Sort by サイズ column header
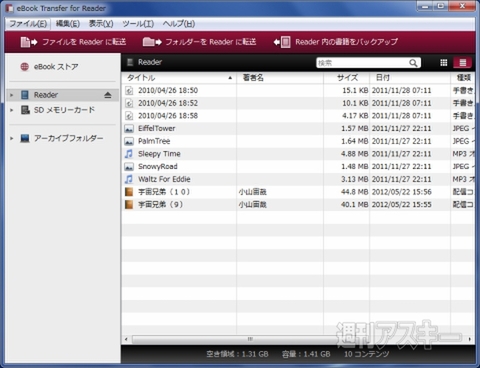 coord(347,78)
